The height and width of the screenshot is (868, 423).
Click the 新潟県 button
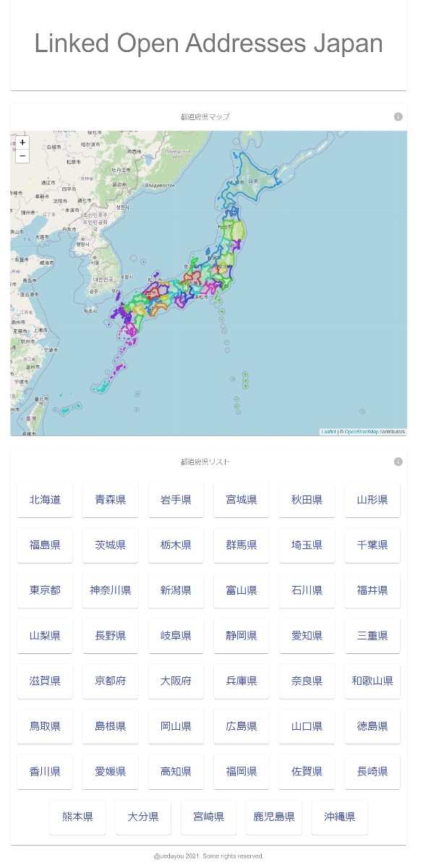(176, 590)
